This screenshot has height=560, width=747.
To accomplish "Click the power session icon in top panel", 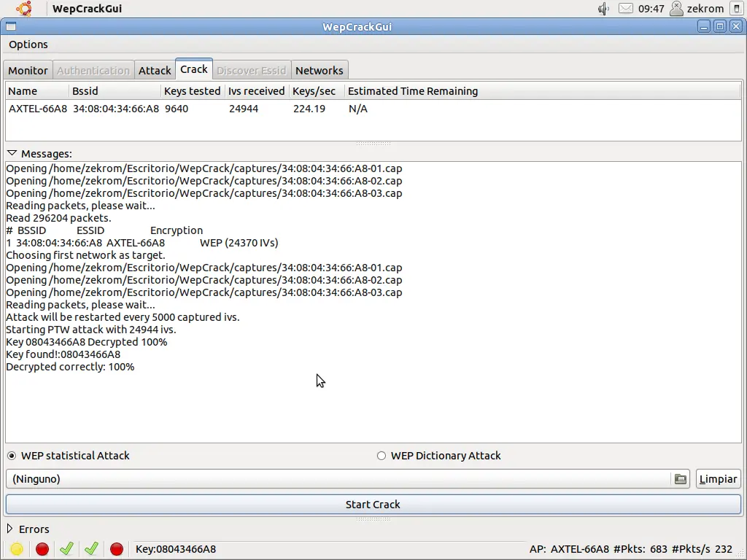I will coord(737,9).
